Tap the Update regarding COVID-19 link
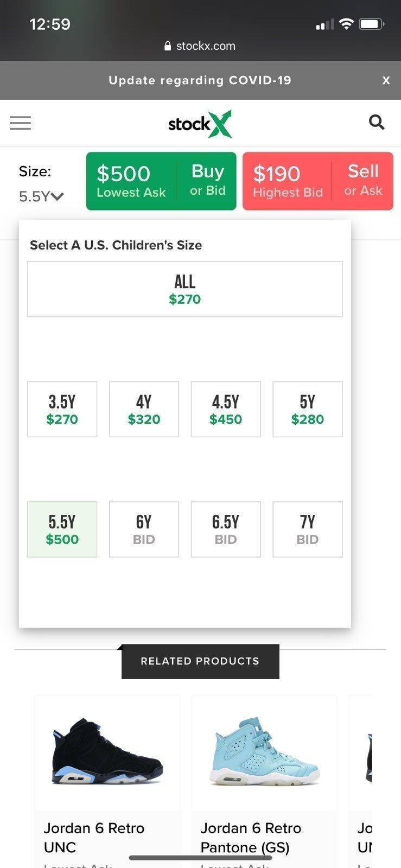This screenshot has height=868, width=401. 200,80
